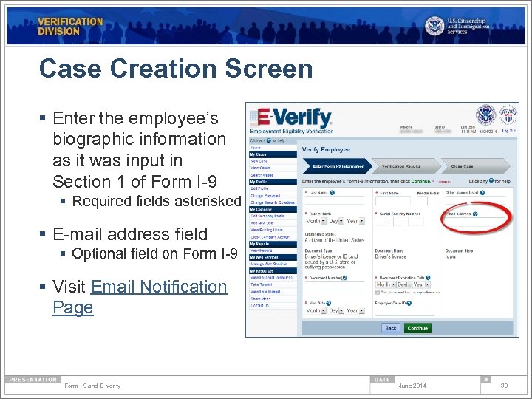Viewport: 532px width, 399px height.
Task: Open help icon beside Email Address
Action: click(x=475, y=214)
